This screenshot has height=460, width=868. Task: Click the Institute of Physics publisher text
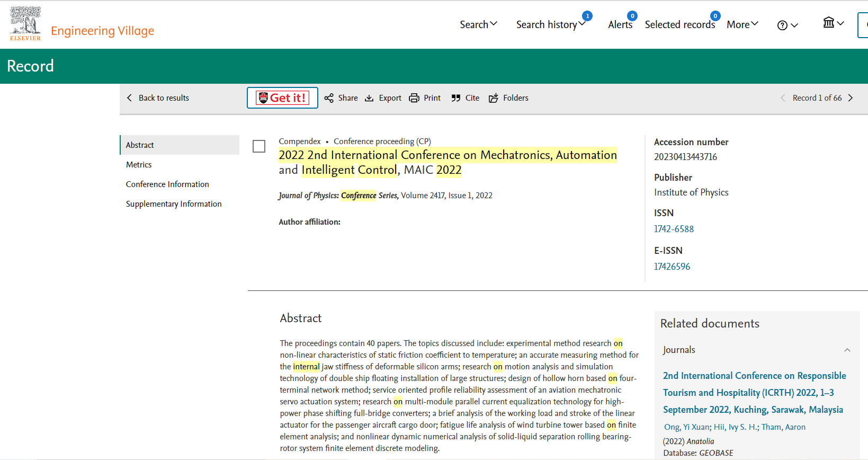click(691, 192)
